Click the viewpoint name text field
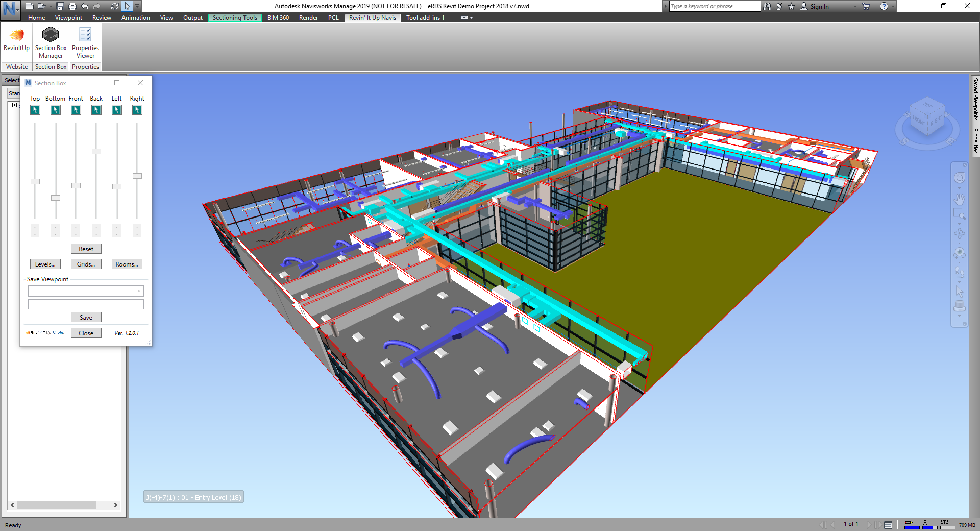 point(86,304)
